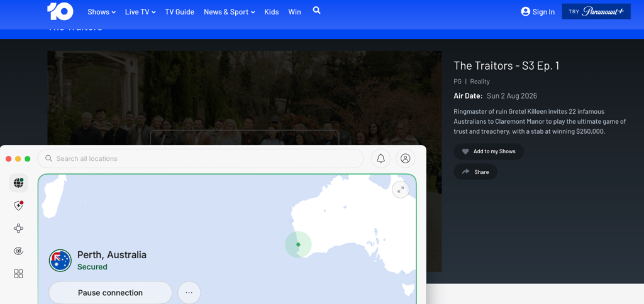Open the Win menu item

click(x=294, y=12)
